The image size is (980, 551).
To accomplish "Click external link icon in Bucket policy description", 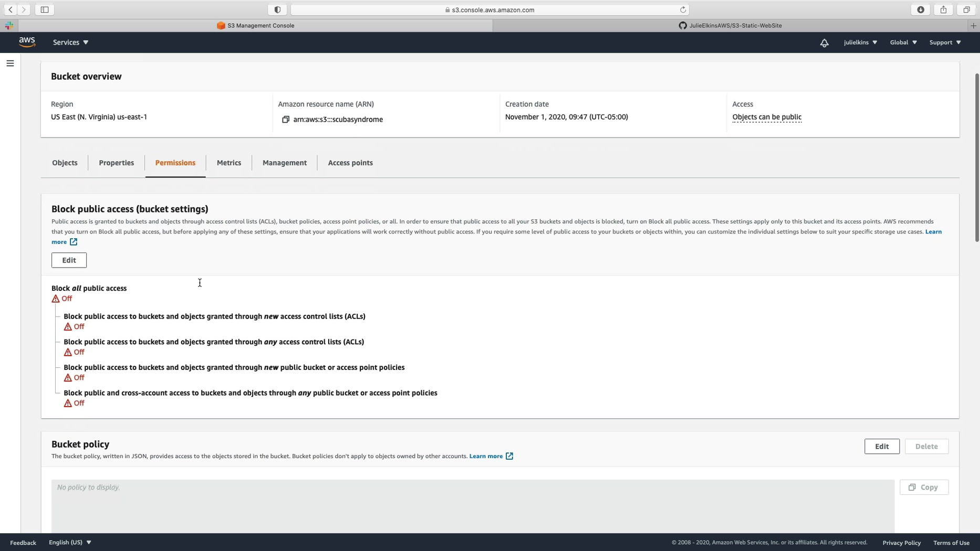I will (509, 456).
